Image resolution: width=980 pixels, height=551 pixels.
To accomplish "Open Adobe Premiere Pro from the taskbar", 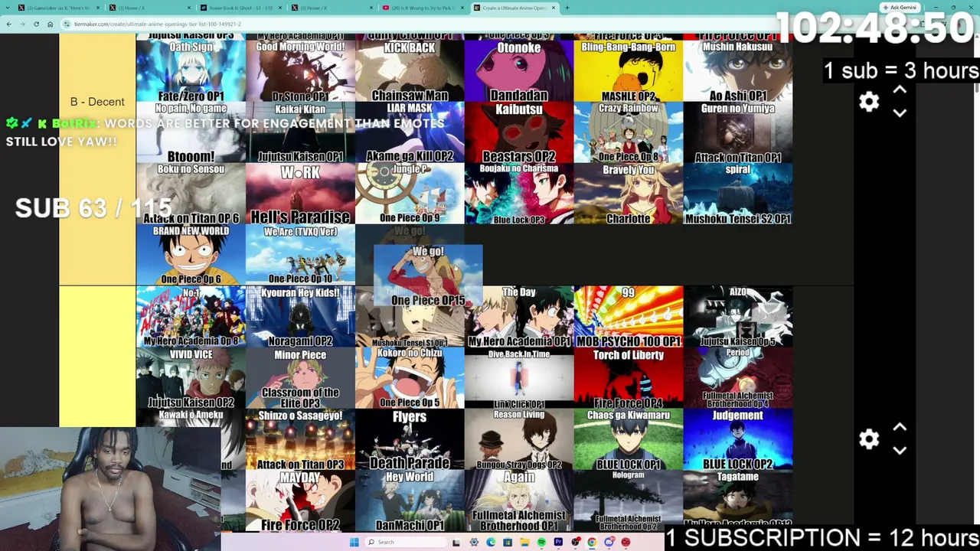I will pos(558,543).
